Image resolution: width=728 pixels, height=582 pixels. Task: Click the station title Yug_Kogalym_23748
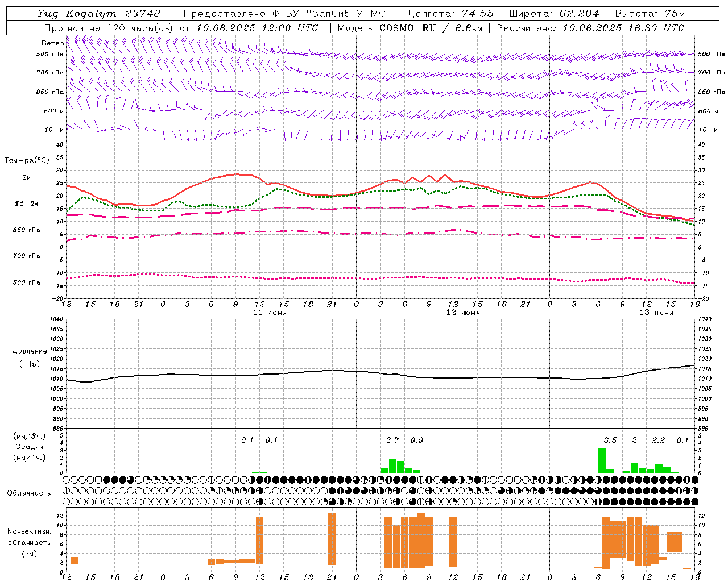(99, 13)
